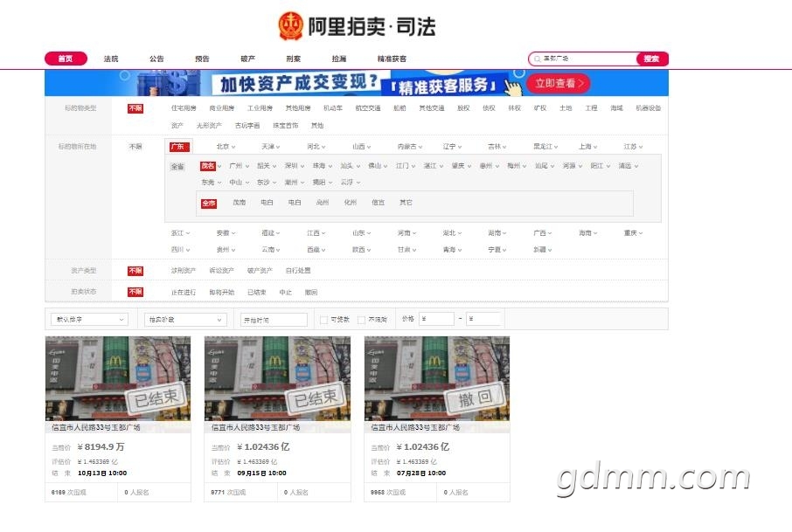Go to the 公告 page
The width and height of the screenshot is (792, 532).
click(x=156, y=59)
